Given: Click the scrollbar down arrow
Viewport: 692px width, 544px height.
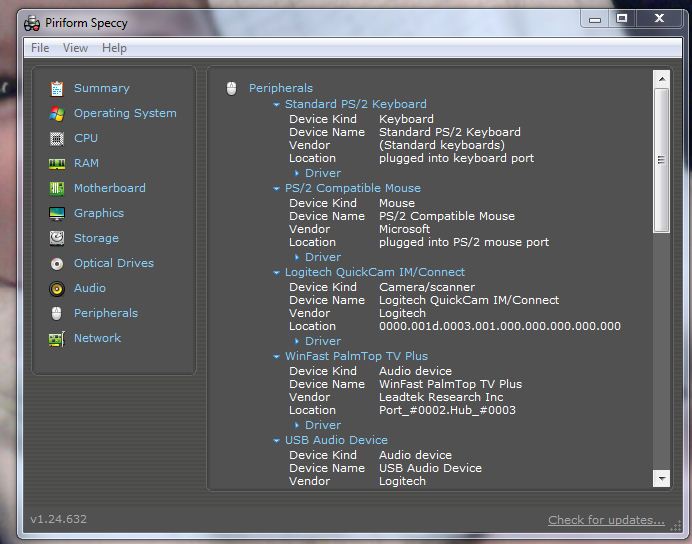Looking at the screenshot, I should (661, 478).
